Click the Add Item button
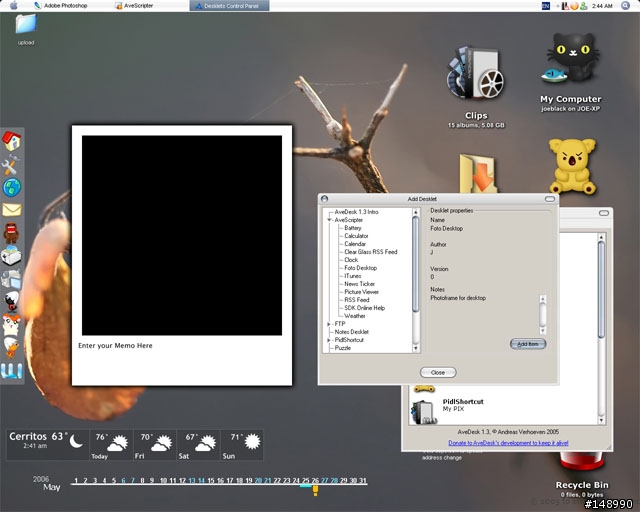 click(528, 344)
